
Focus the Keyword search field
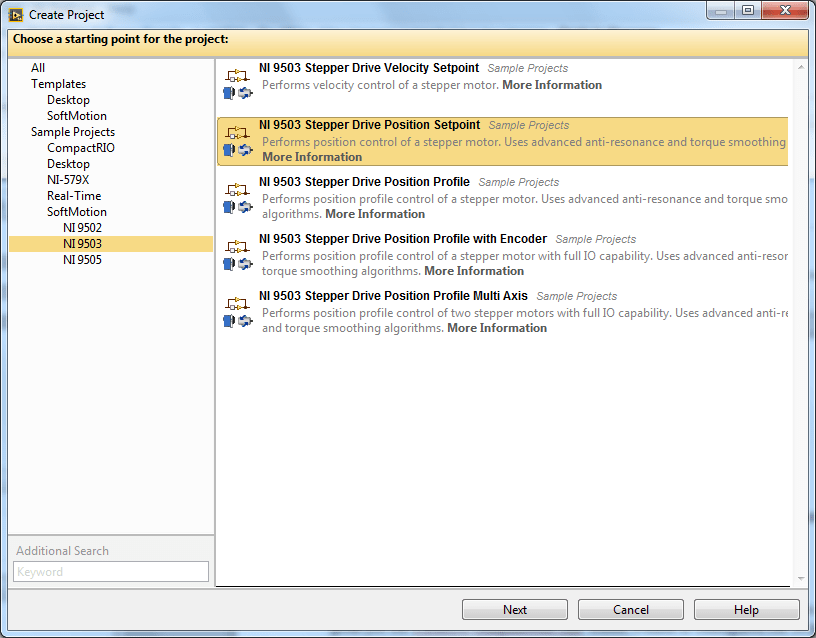coord(111,571)
